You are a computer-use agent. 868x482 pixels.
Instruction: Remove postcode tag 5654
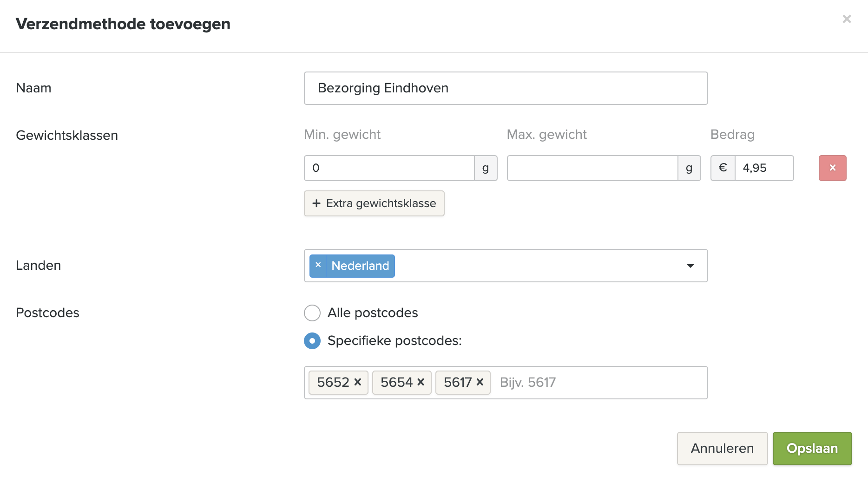click(x=421, y=382)
